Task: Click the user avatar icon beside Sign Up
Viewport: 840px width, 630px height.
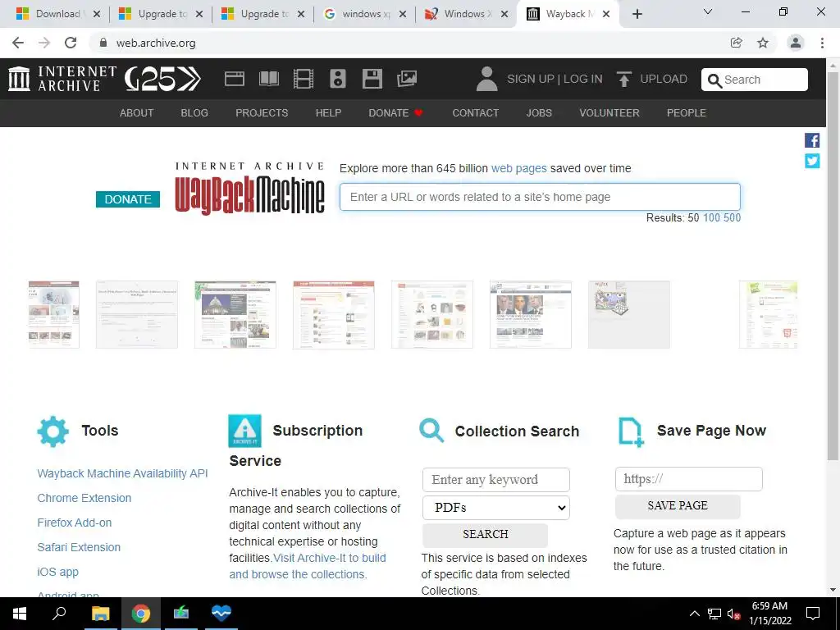Action: [487, 79]
